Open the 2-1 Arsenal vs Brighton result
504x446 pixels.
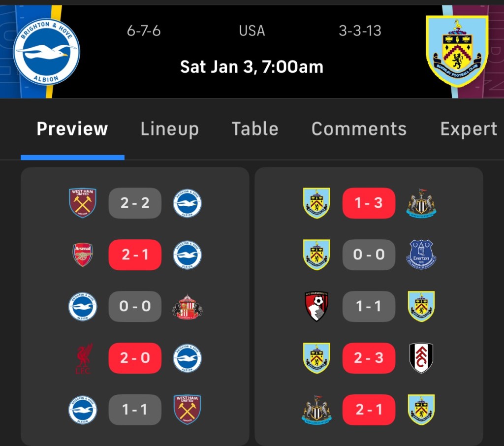coord(135,255)
